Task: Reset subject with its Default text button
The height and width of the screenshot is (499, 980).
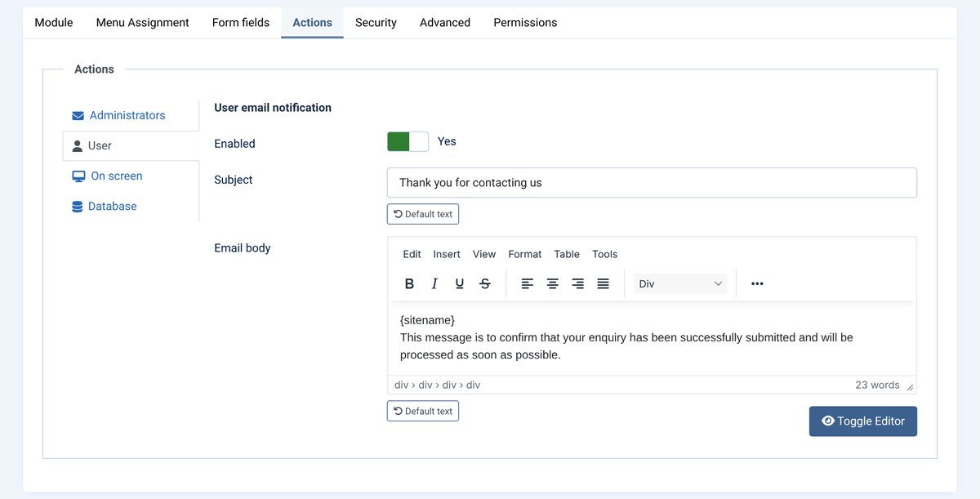Action: pos(423,214)
